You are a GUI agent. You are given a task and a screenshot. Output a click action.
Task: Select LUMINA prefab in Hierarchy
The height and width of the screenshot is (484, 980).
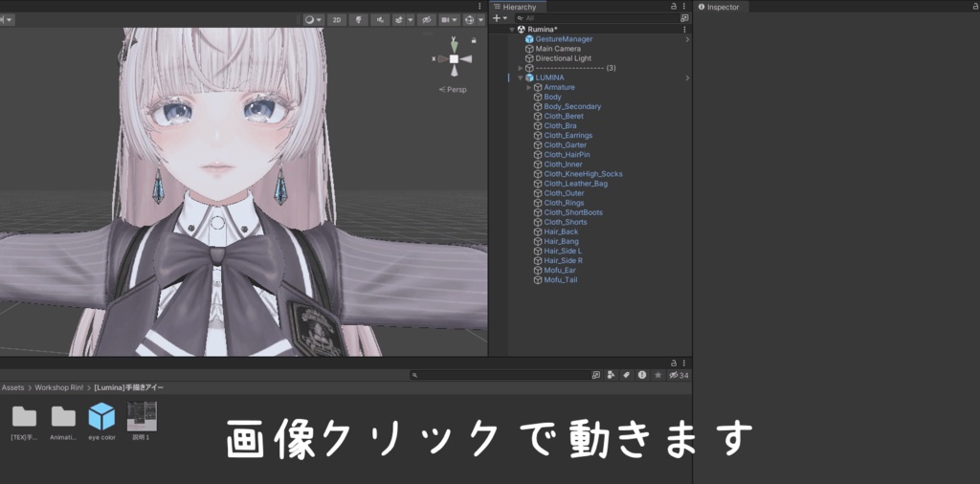pos(549,77)
